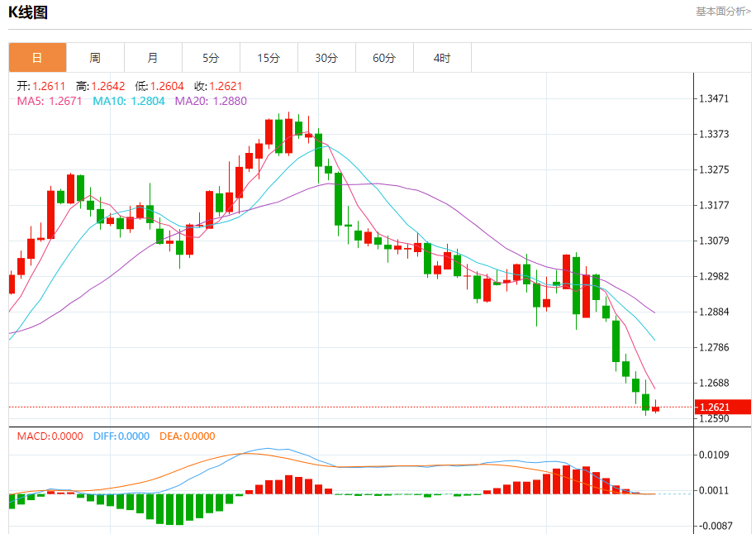Click the red current price tag 1.2621
This screenshot has width=756, height=534.
click(x=723, y=408)
